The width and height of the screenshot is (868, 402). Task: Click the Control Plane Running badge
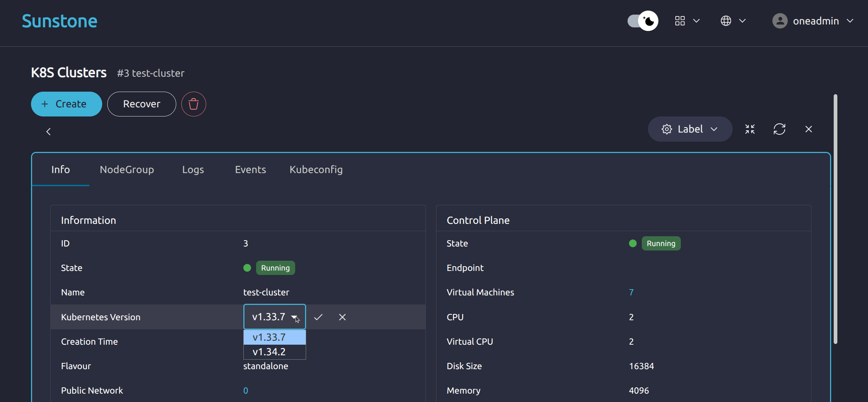661,244
